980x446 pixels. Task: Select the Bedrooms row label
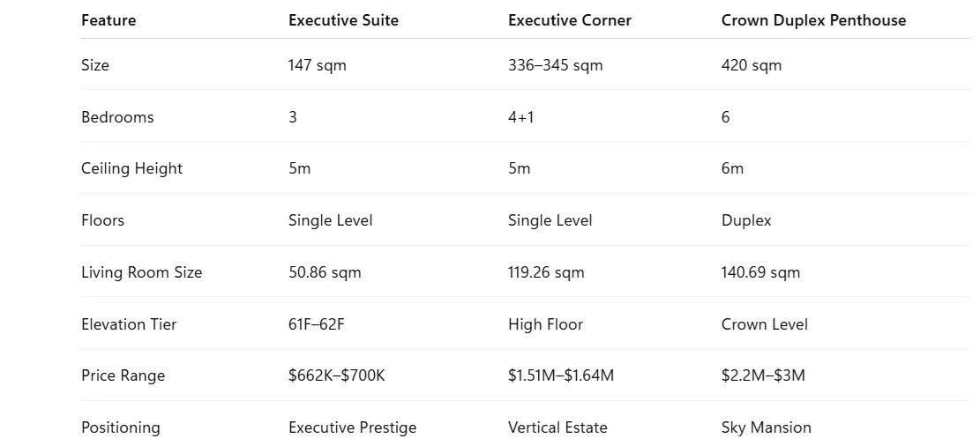[x=116, y=117]
